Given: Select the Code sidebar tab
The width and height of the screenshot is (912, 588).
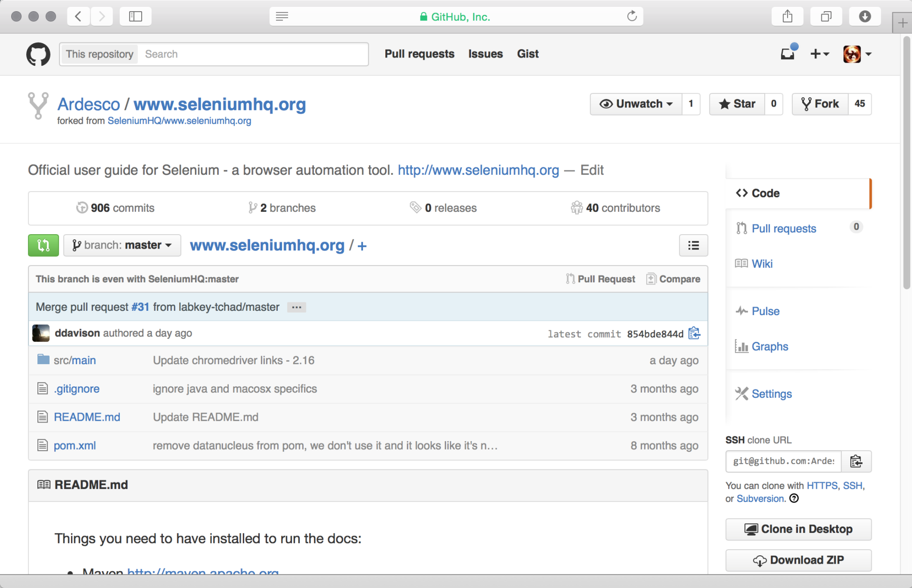Looking at the screenshot, I should tap(798, 193).
